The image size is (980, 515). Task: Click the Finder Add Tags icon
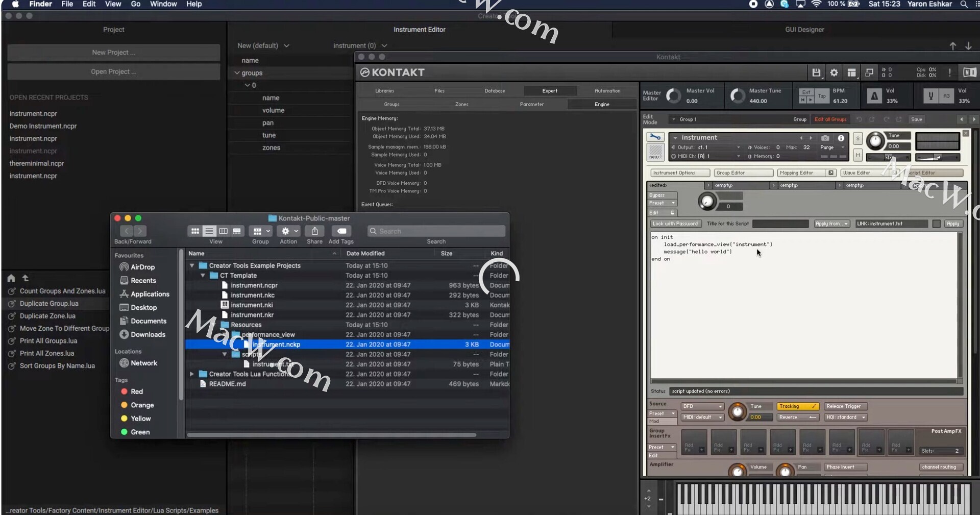341,231
